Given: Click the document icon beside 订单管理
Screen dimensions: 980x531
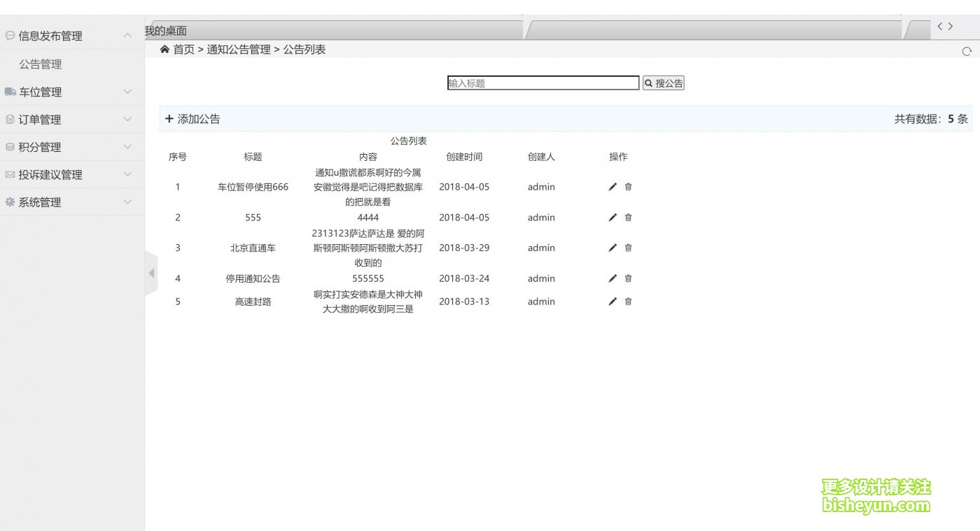Looking at the screenshot, I should tap(10, 120).
